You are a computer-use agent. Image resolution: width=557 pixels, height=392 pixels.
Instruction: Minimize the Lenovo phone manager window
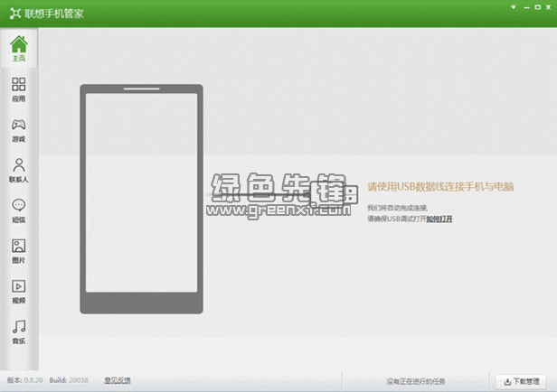(526, 7)
